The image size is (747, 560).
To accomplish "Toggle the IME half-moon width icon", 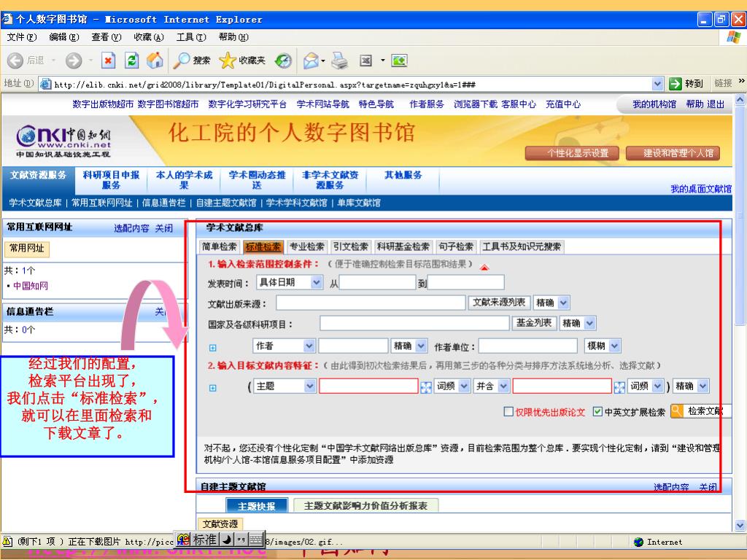I will pos(226,540).
